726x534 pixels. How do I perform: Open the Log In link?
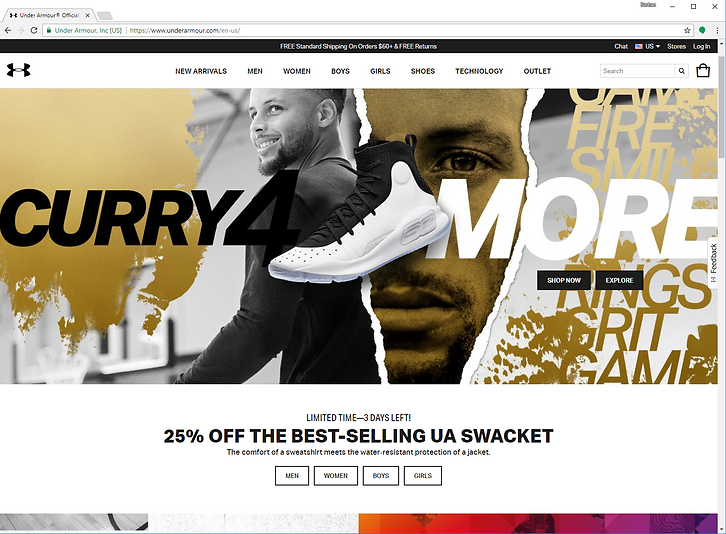[701, 46]
